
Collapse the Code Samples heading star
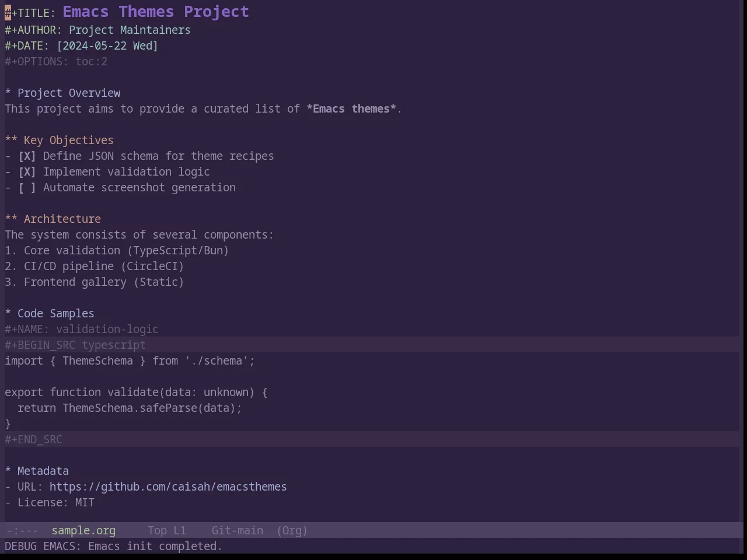[x=8, y=314]
